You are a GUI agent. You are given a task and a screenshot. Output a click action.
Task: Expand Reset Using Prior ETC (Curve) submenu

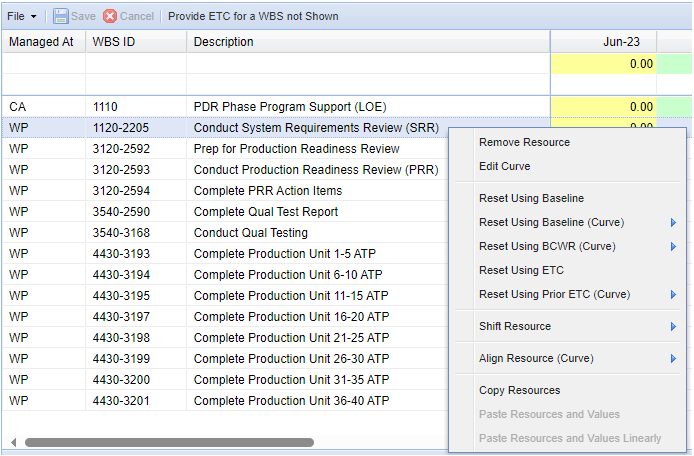pyautogui.click(x=673, y=294)
